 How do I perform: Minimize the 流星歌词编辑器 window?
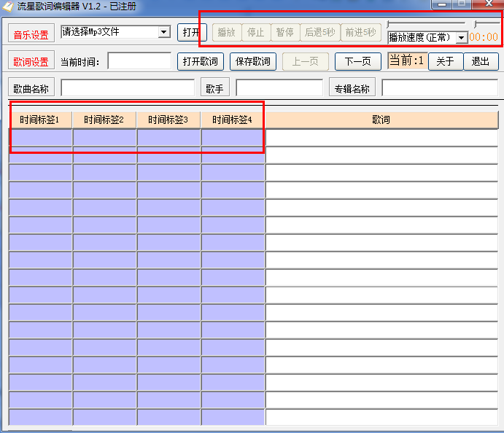[442, 4]
